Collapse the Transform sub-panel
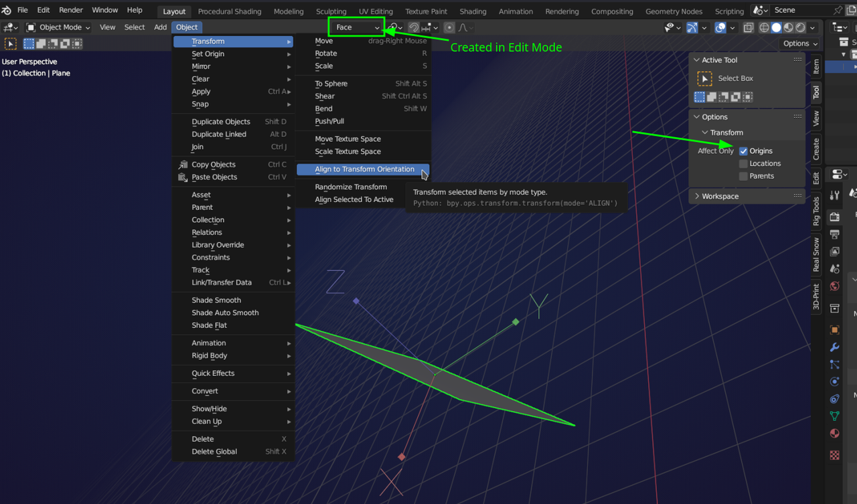Viewport: 857px width, 504px height. pos(705,133)
